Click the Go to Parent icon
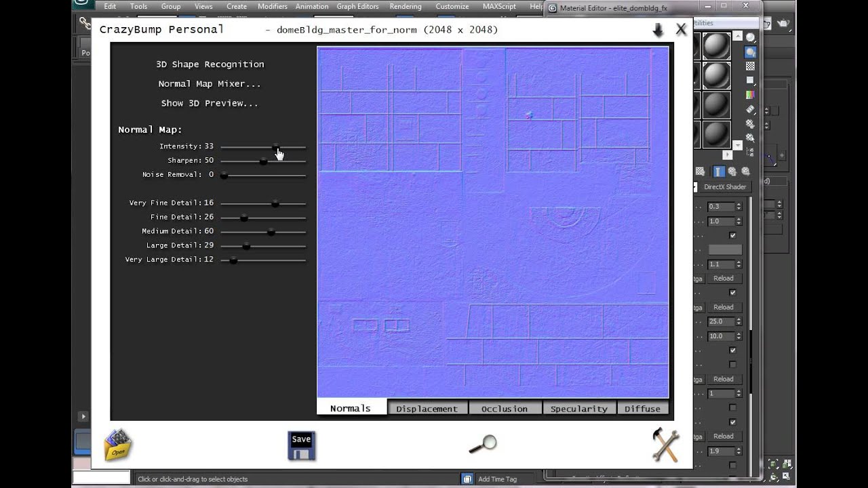The image size is (868, 488). pos(733,171)
